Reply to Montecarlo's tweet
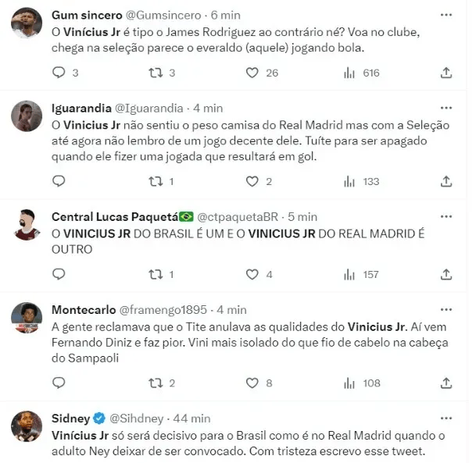The height and width of the screenshot is (463, 476). click(59, 383)
